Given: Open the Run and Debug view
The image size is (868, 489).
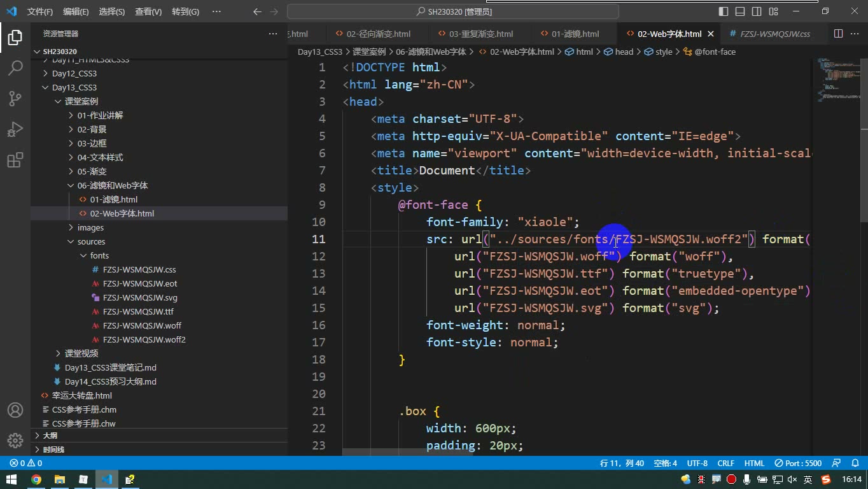Looking at the screenshot, I should point(15,129).
